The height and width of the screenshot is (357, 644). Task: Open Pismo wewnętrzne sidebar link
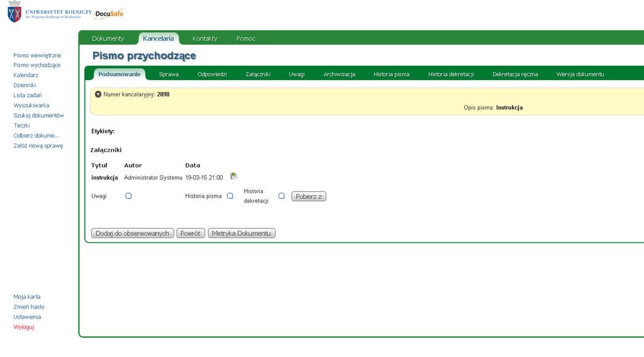(x=37, y=55)
